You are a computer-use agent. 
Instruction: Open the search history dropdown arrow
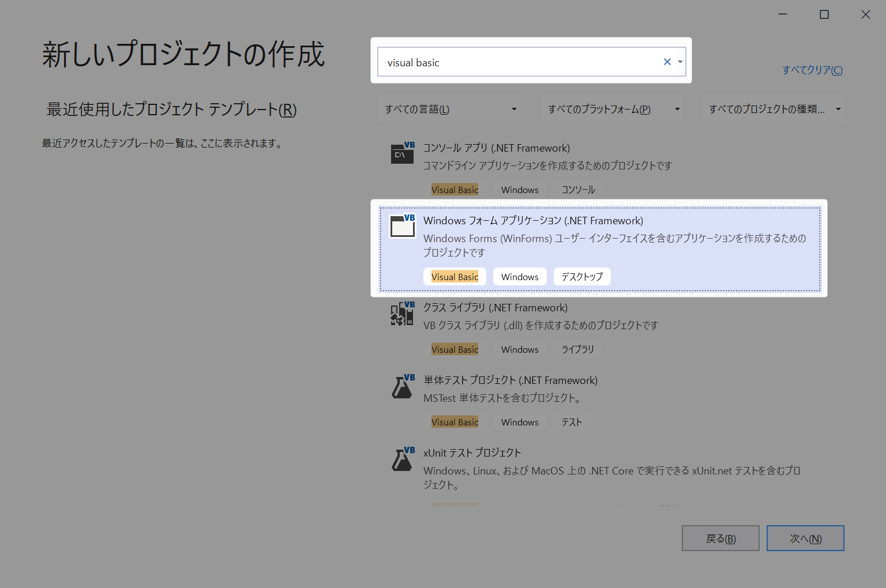681,62
